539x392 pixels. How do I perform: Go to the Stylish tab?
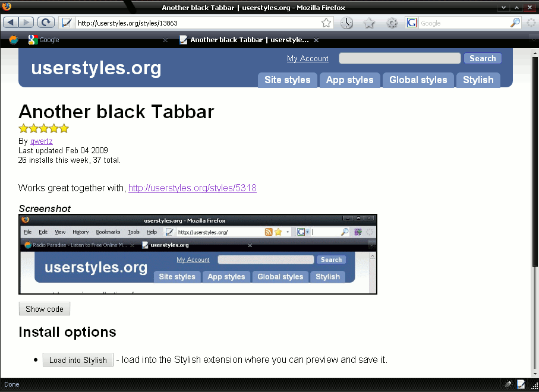tap(478, 80)
